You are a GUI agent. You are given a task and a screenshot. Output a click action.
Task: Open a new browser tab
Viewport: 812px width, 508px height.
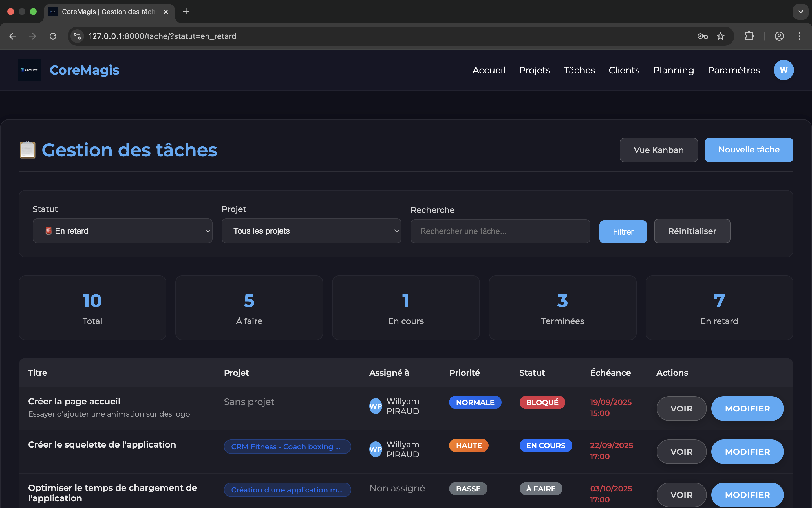point(186,11)
